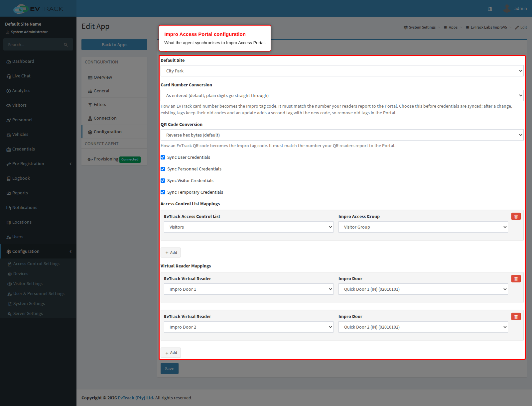The height and width of the screenshot is (406, 532).
Task: Open the Analytics sidebar icon
Action: 9,91
